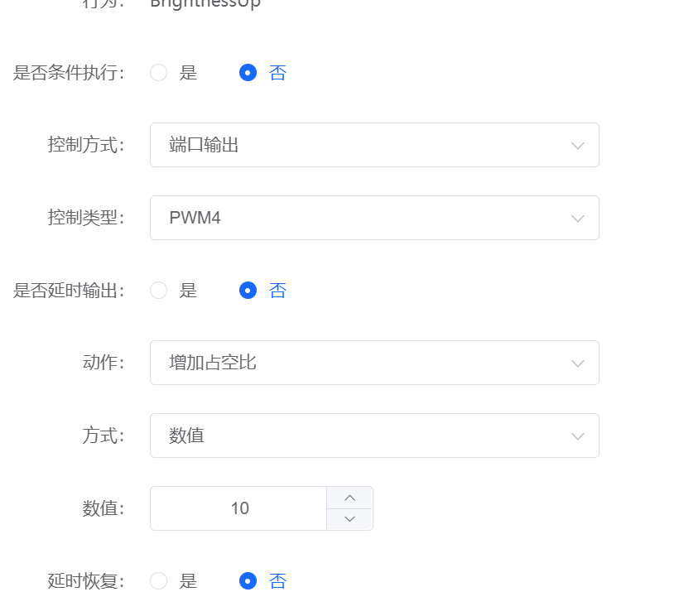Image resolution: width=684 pixels, height=616 pixels.
Task: Expand the 控制类型 dropdown showing PWM4
Action: (373, 218)
